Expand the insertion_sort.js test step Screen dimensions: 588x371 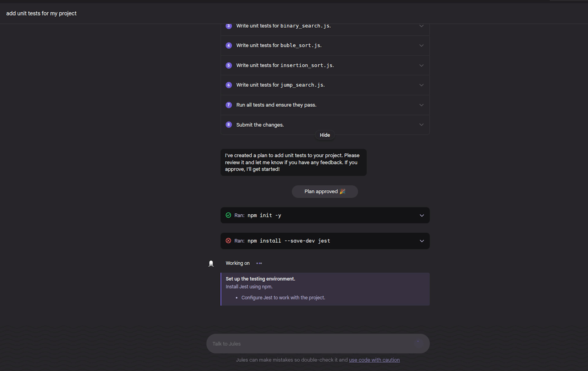pyautogui.click(x=421, y=65)
